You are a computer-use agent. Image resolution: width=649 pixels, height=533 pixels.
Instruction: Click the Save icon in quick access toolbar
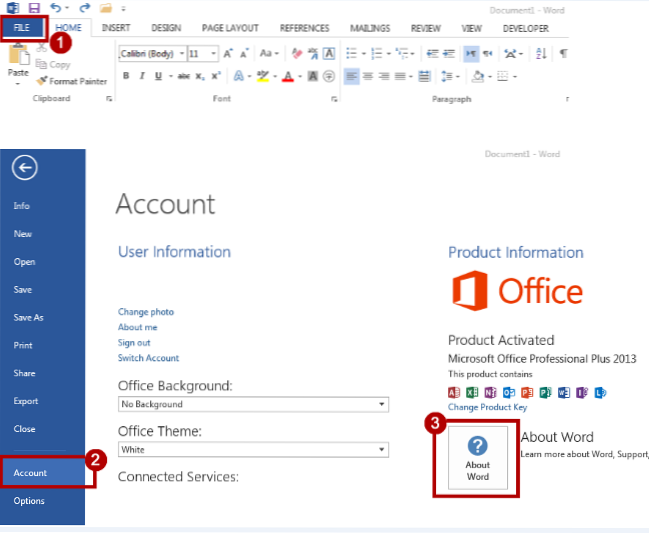[34, 8]
